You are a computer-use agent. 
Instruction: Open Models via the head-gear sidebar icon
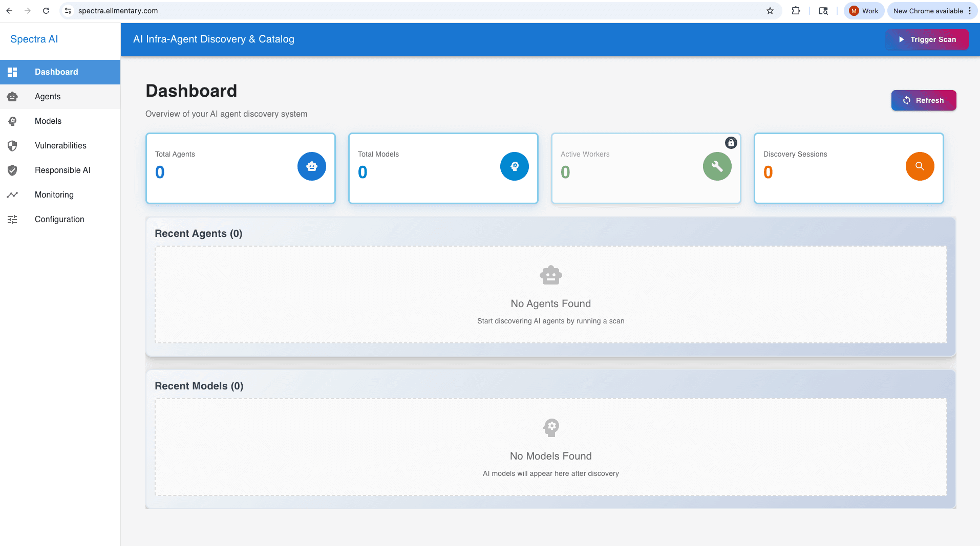12,121
